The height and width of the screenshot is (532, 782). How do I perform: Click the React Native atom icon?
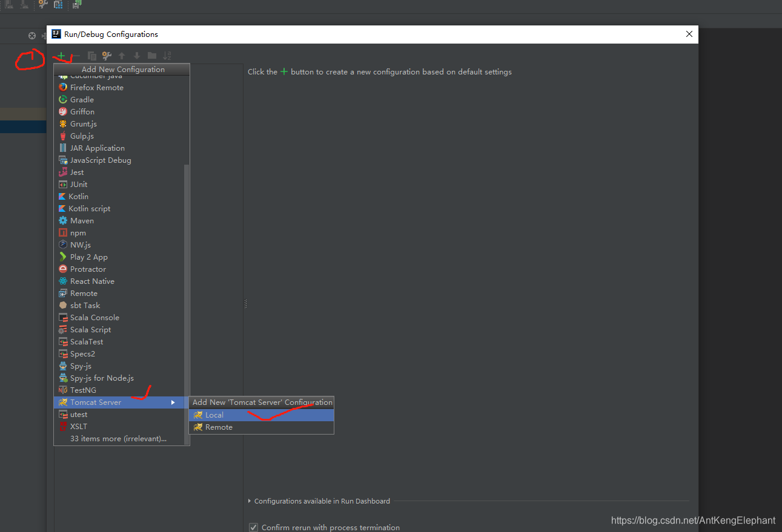pos(63,281)
